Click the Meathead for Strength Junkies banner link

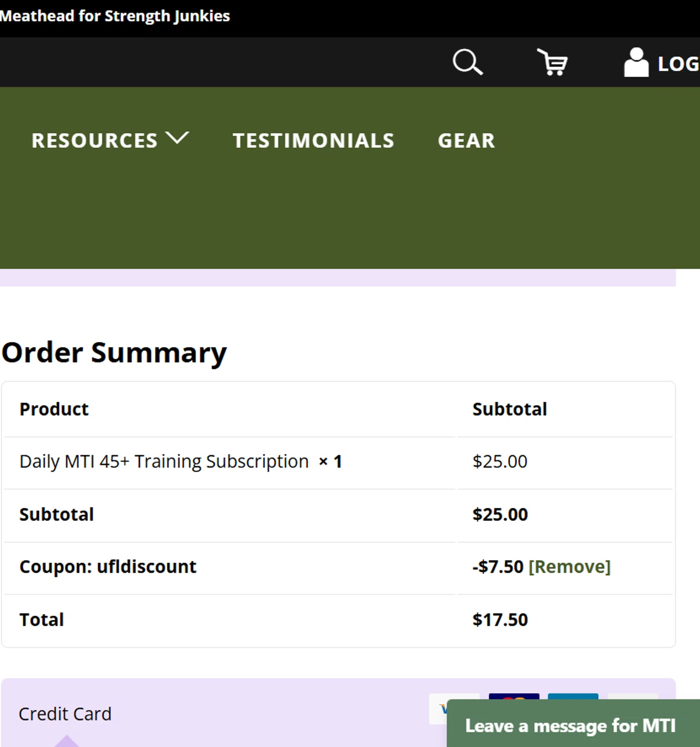click(115, 16)
